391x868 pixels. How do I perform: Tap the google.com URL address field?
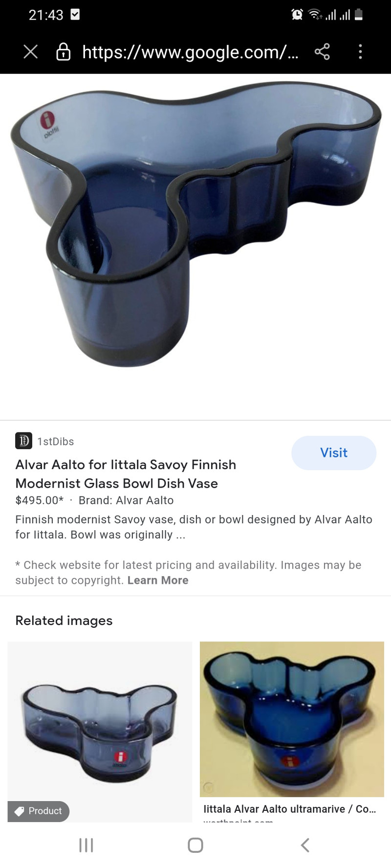190,52
